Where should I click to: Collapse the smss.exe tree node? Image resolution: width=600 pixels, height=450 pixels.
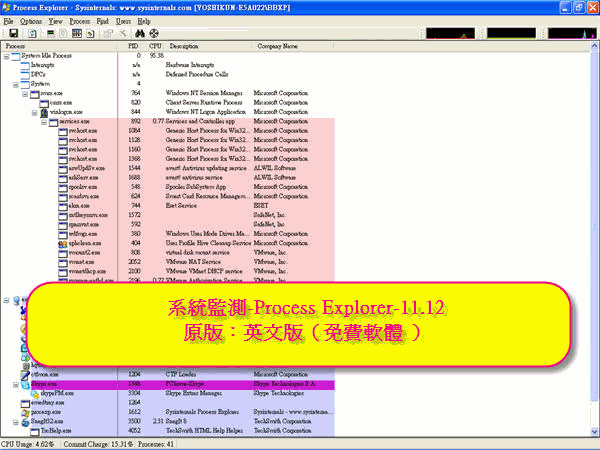pyautogui.click(x=23, y=93)
